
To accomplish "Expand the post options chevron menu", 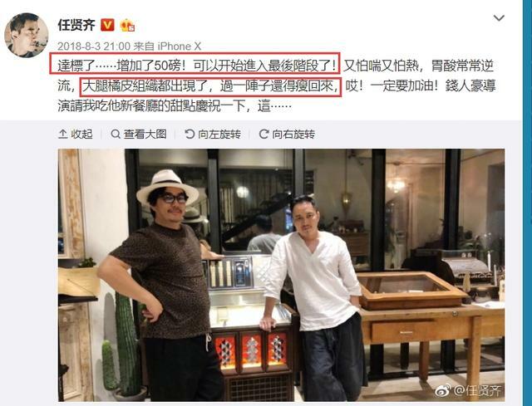I will [x=499, y=17].
